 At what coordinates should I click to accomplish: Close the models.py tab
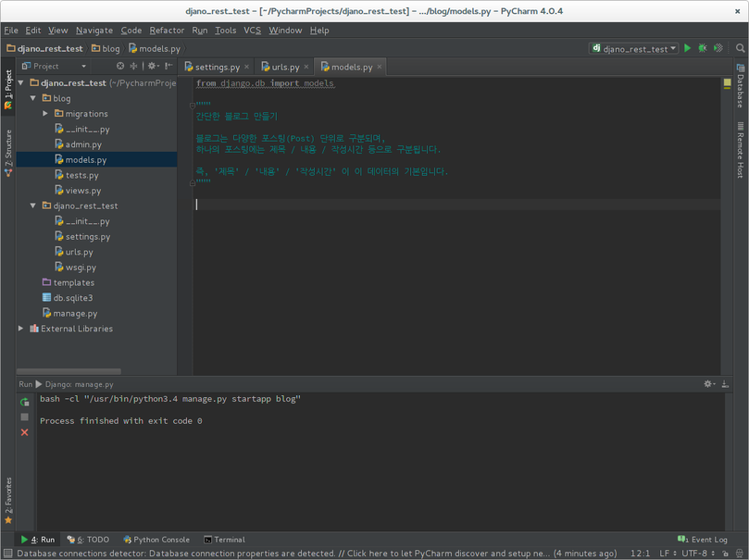380,67
